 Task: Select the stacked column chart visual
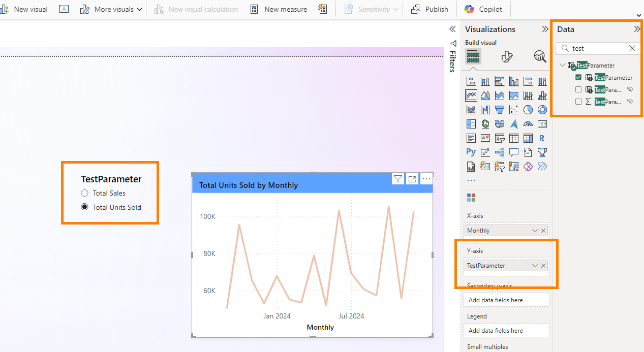click(x=485, y=81)
